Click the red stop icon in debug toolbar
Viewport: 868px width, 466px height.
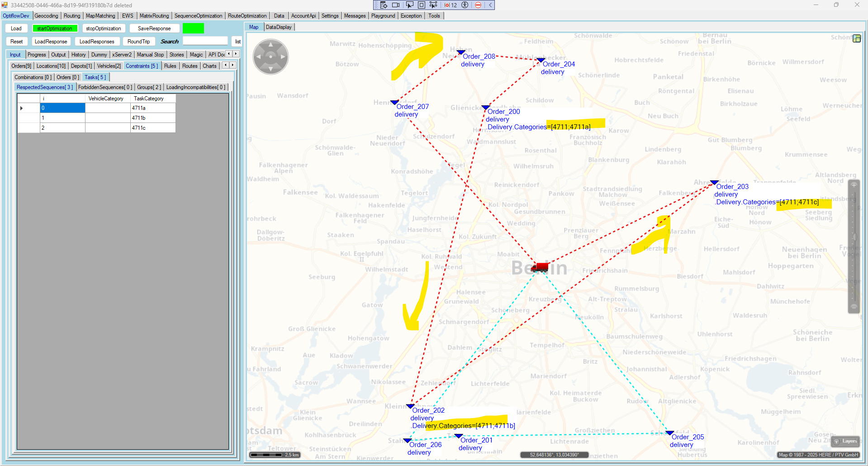[x=478, y=5]
